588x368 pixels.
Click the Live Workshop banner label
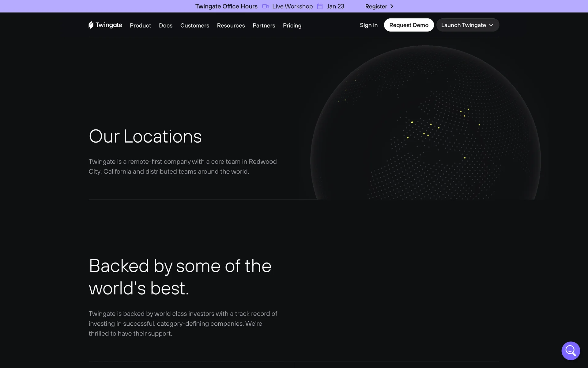292,6
